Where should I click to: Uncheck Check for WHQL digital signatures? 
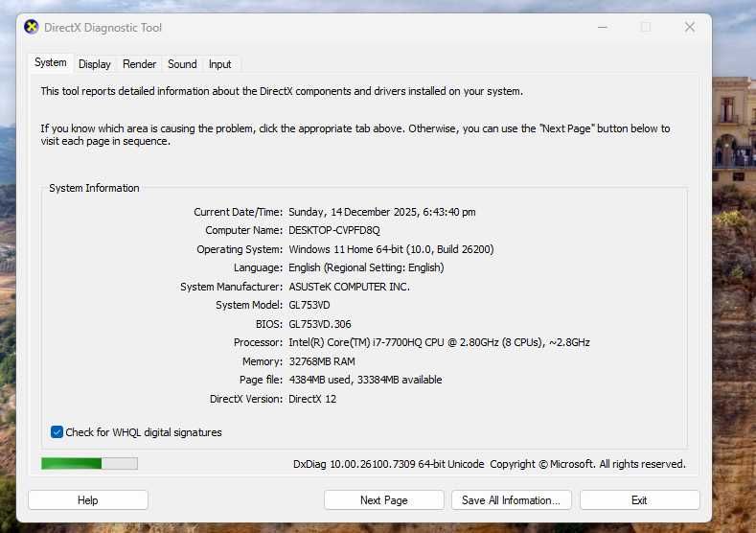[57, 432]
